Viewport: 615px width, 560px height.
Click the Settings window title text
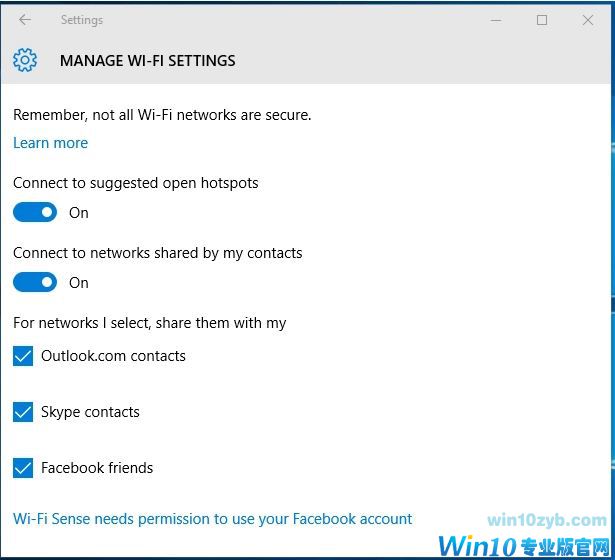pos(81,20)
